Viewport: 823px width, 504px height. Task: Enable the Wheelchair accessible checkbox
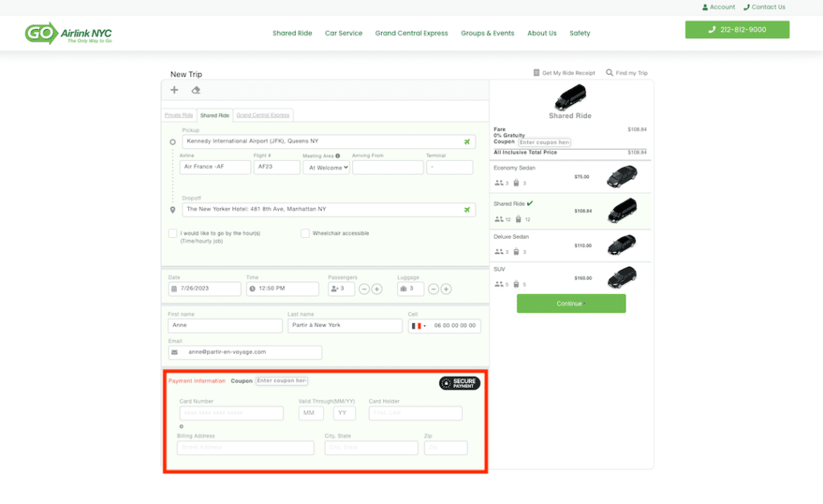pyautogui.click(x=305, y=234)
